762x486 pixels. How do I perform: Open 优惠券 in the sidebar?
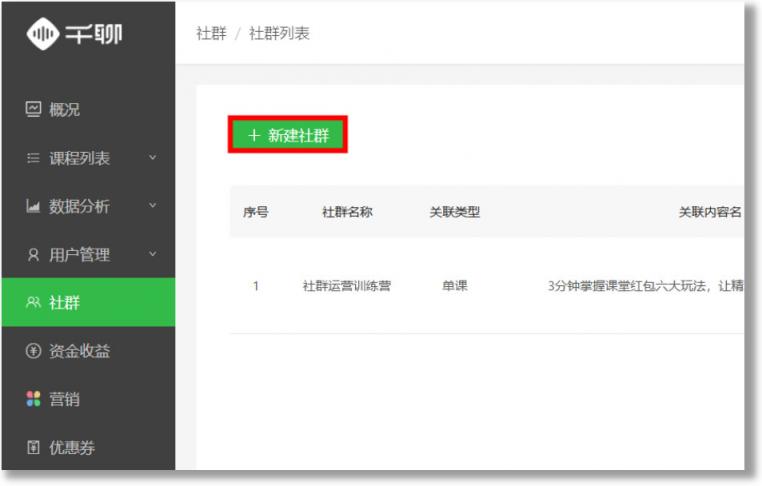tap(88, 447)
